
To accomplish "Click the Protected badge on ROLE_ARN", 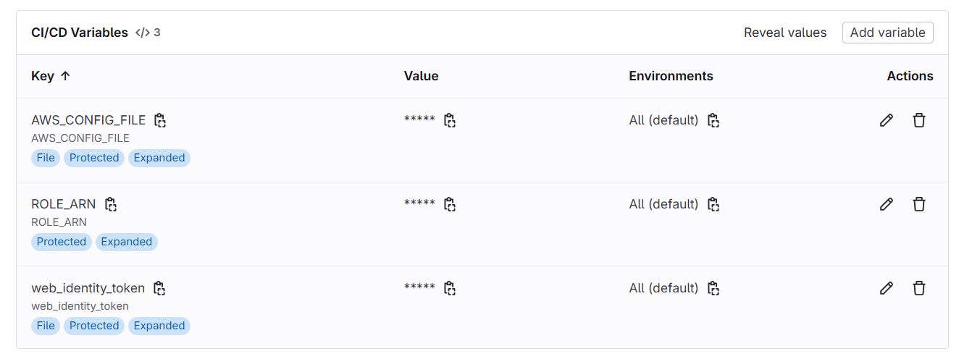I will pyautogui.click(x=62, y=242).
